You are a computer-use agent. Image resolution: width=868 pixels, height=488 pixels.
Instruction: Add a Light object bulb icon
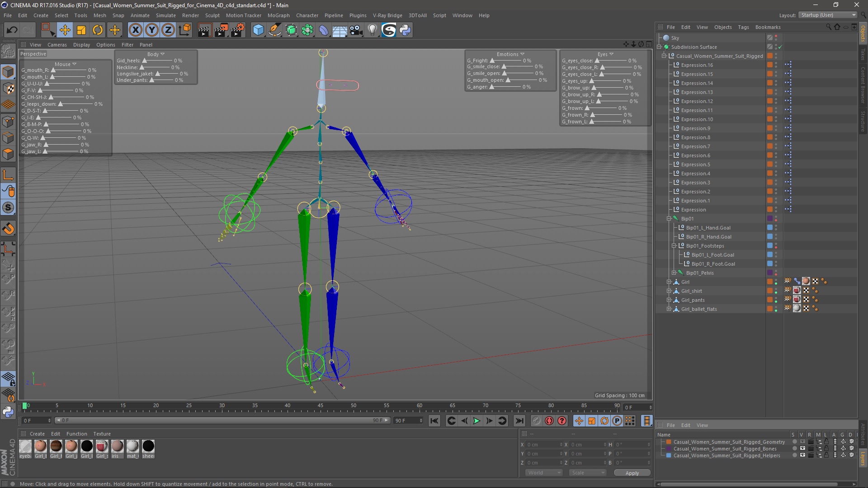click(x=372, y=30)
